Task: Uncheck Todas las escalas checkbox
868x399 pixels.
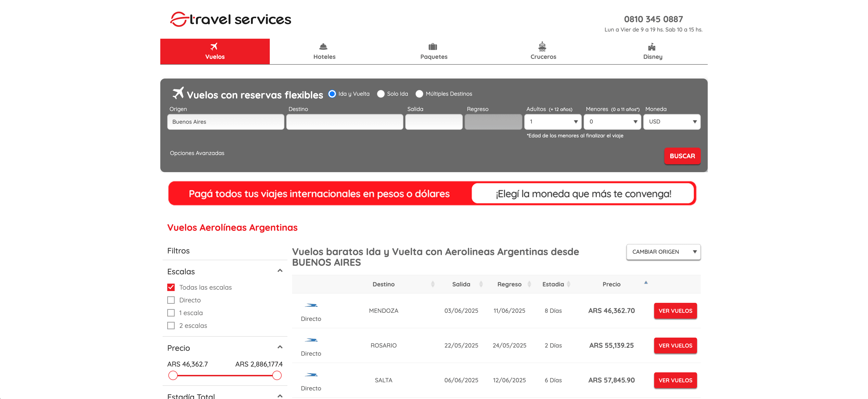Action: tap(171, 287)
